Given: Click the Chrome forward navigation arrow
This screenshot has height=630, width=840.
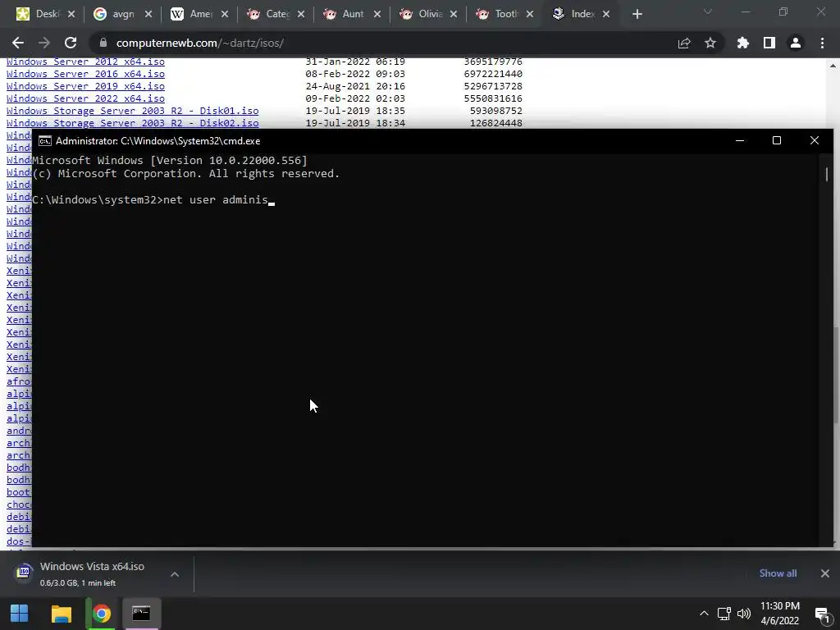Looking at the screenshot, I should tap(44, 43).
